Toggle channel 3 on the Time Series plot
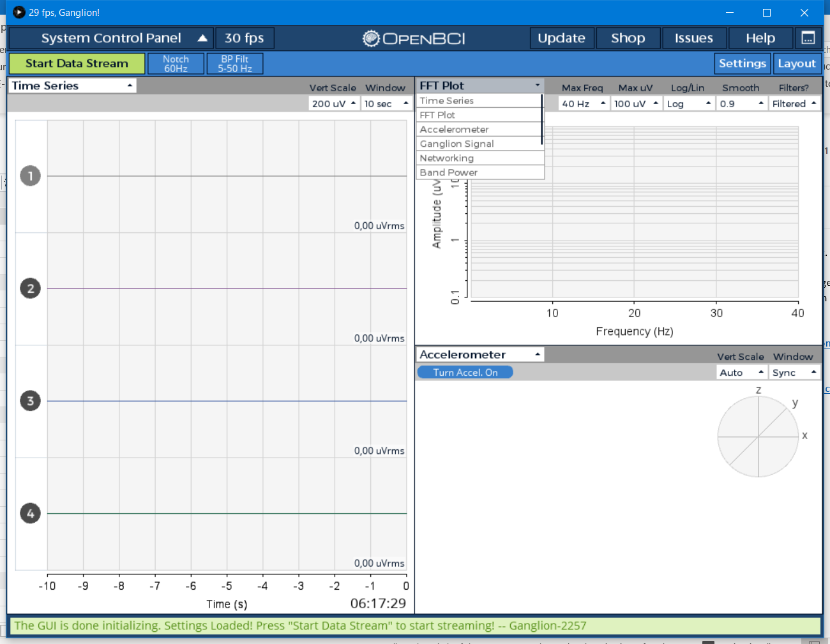 tap(30, 400)
